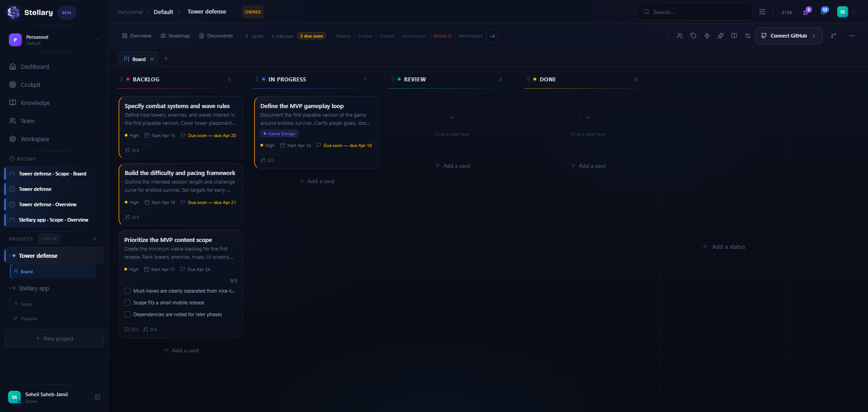868x412 pixels.
Task: Collapse the Stellary app project tree
Action: pyautogui.click(x=10, y=288)
